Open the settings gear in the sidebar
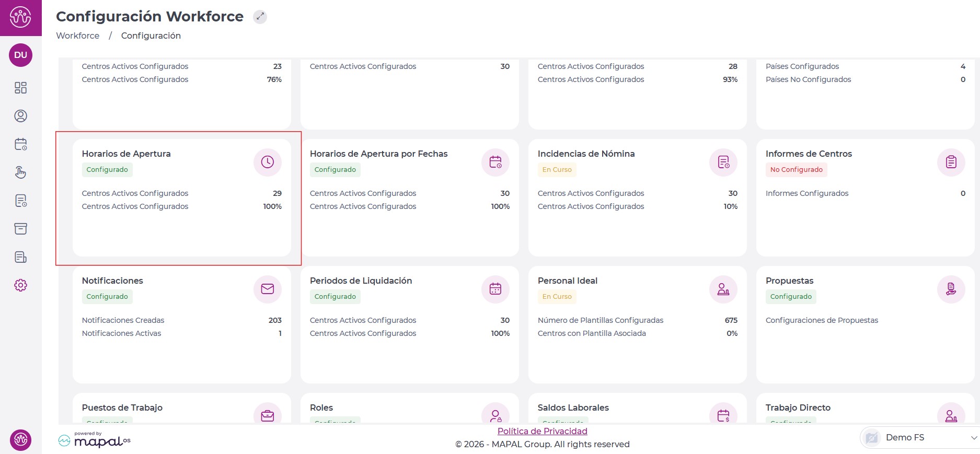This screenshot has height=454, width=980. [20, 285]
